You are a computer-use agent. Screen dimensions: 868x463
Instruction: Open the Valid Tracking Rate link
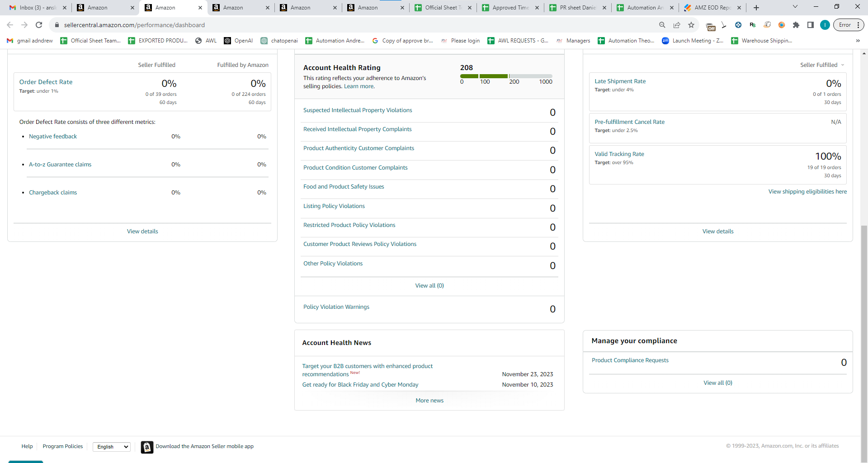[619, 154]
